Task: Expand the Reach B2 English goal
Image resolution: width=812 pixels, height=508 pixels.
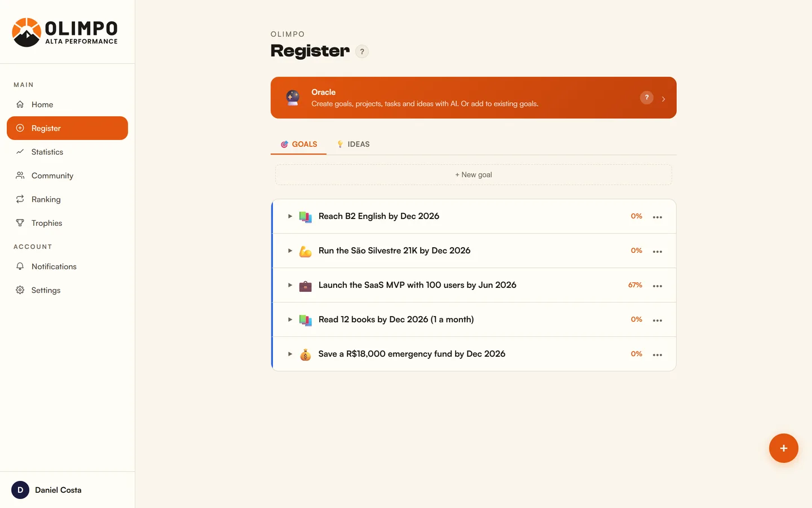Action: 290,216
